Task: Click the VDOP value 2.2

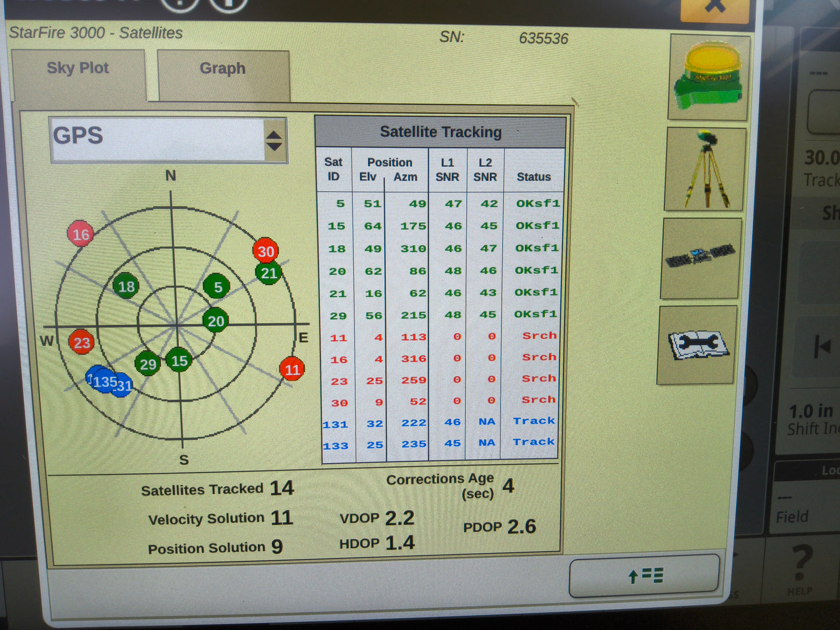Action: point(400,518)
